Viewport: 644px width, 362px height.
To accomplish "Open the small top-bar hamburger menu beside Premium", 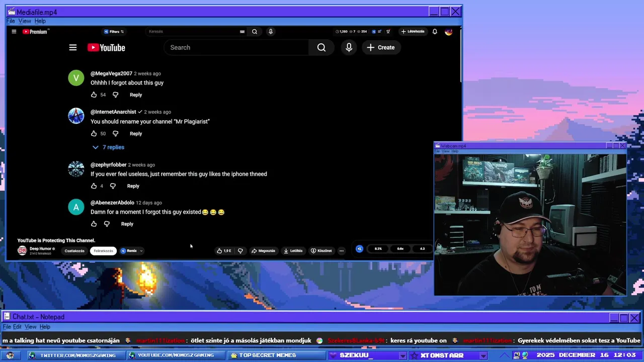I will tap(14, 32).
